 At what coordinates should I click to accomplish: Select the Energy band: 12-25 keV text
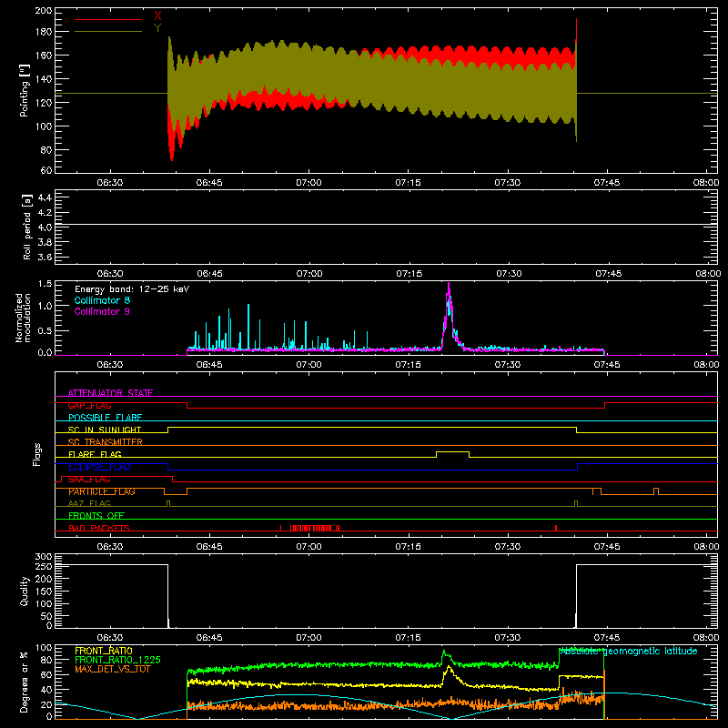coord(132,289)
